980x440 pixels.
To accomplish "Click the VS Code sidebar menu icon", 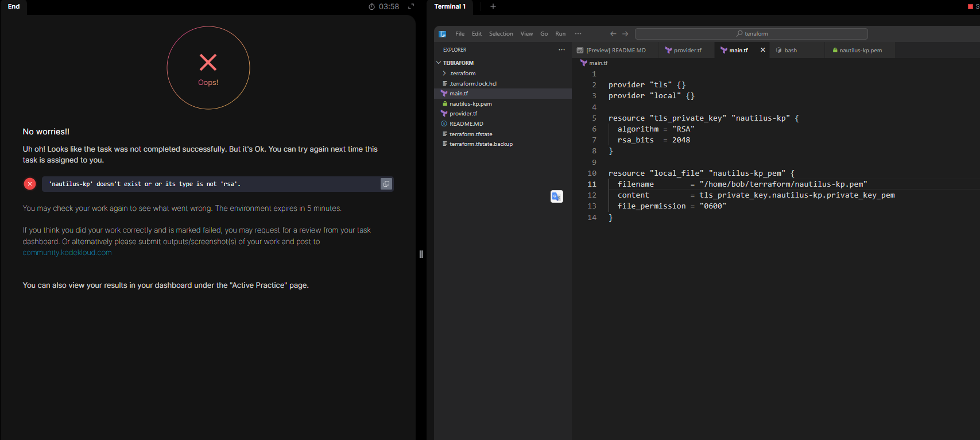I will tap(443, 34).
